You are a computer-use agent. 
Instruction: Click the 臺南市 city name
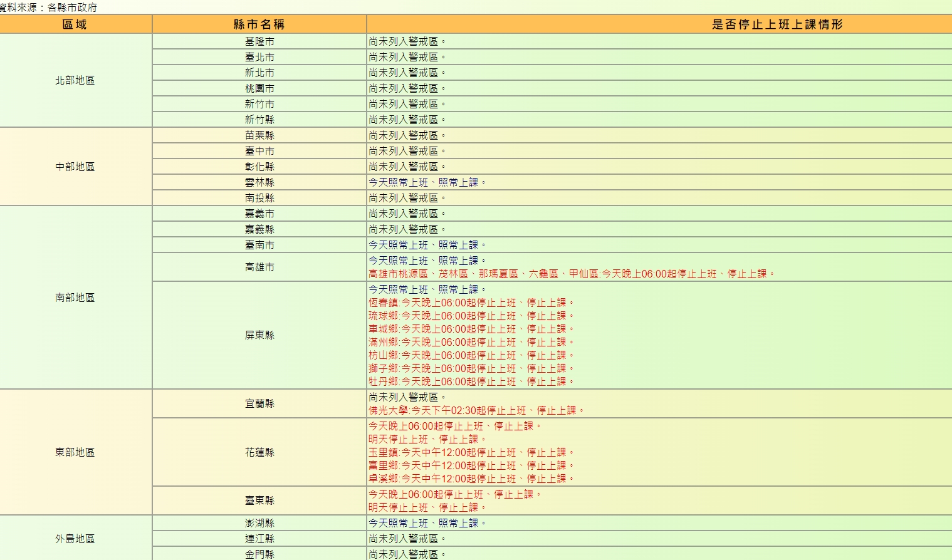click(259, 245)
